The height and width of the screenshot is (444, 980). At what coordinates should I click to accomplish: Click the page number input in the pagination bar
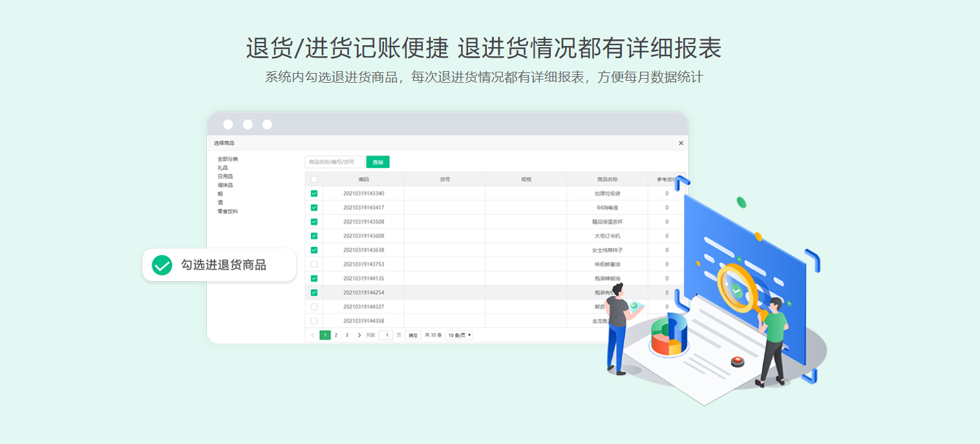(x=387, y=335)
